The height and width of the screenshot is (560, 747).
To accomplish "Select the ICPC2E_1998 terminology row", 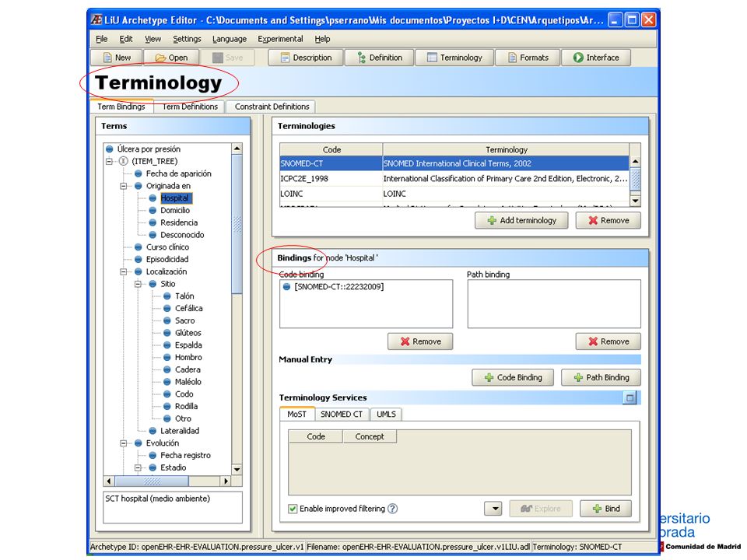I will pyautogui.click(x=454, y=179).
